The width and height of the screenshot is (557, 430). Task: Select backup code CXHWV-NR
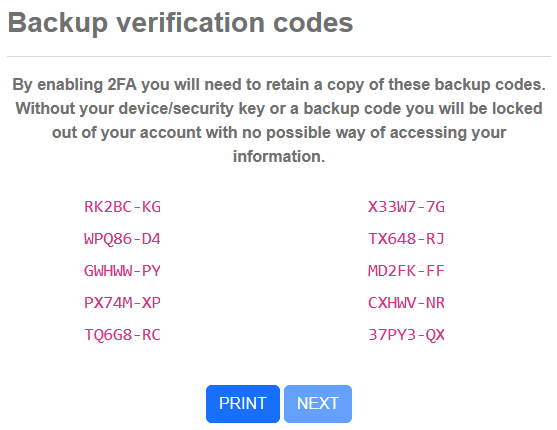406,303
